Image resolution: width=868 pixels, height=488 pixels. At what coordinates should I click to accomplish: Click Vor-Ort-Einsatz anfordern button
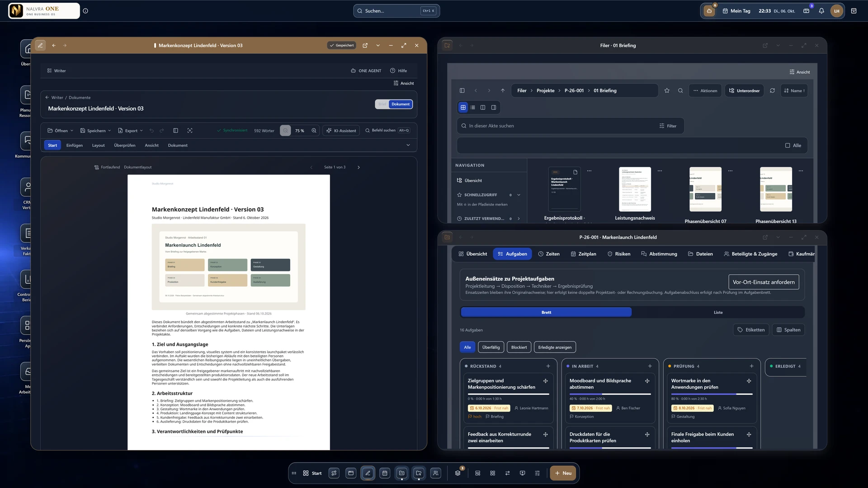[x=764, y=282]
